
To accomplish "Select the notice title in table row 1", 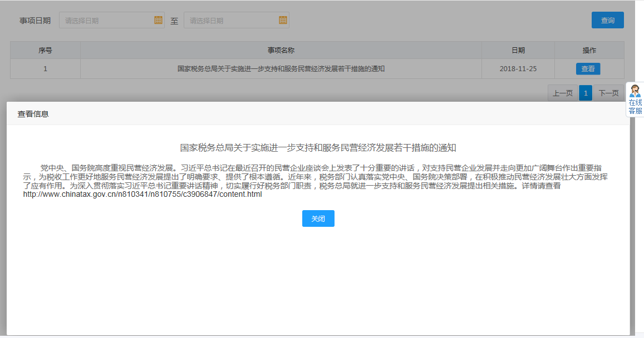I will pyautogui.click(x=281, y=69).
